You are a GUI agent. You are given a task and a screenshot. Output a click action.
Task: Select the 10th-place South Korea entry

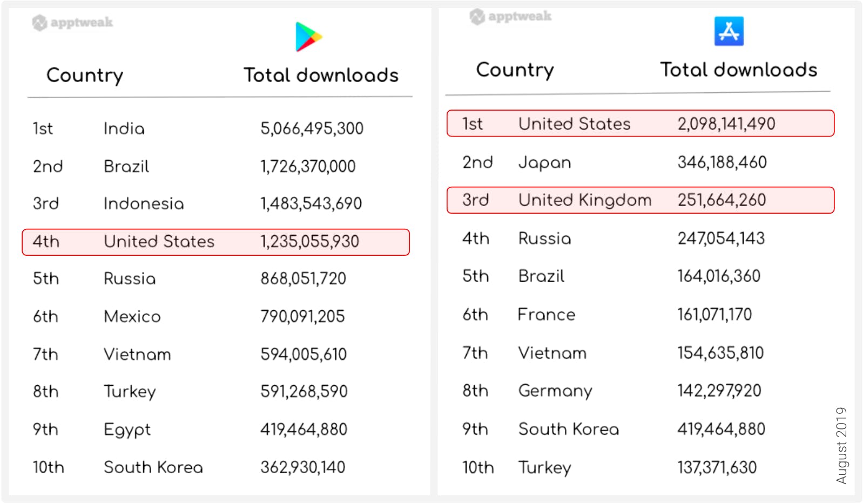click(x=153, y=467)
